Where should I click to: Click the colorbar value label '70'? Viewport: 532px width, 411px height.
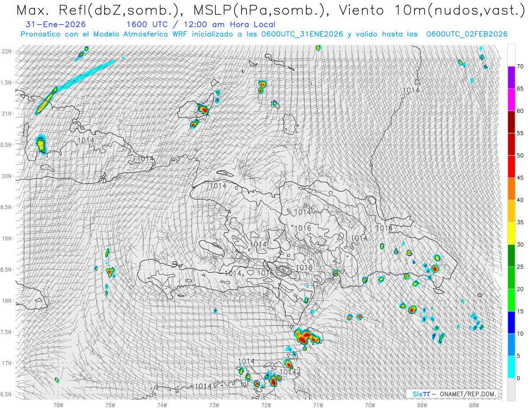click(520, 67)
